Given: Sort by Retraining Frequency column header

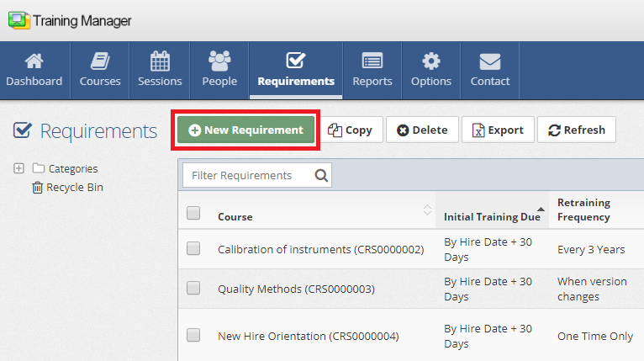Looking at the screenshot, I should pos(583,210).
